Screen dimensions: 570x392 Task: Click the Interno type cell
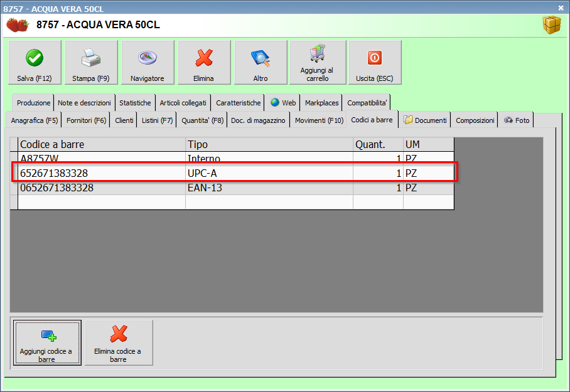tap(269, 157)
